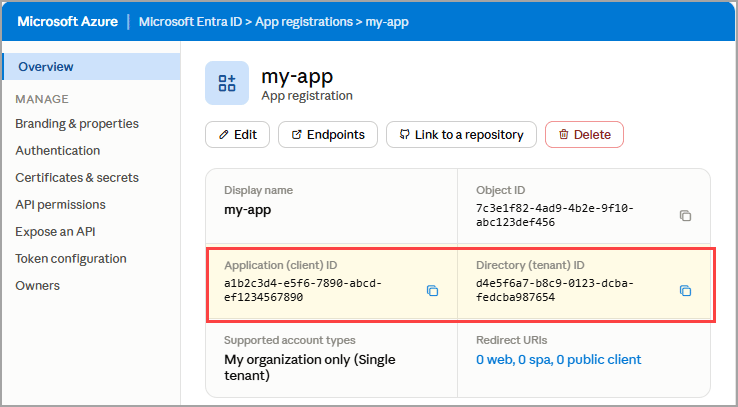Go to Authentication settings
Screen dimensions: 738x407
pyautogui.click(x=58, y=151)
